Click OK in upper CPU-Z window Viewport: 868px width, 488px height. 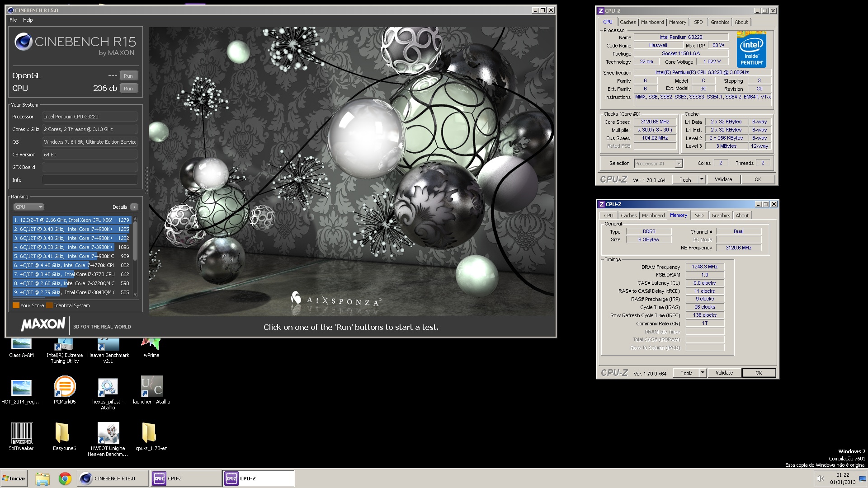(x=758, y=179)
